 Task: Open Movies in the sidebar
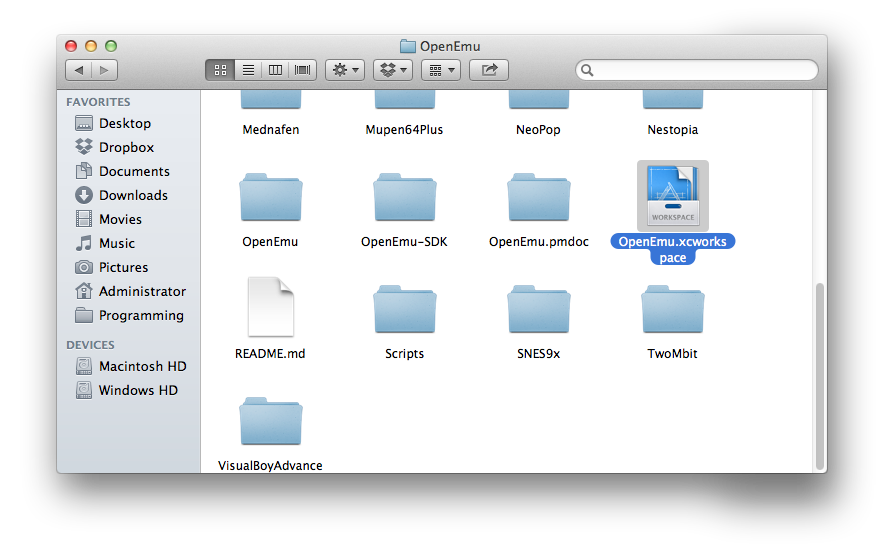pyautogui.click(x=129, y=219)
